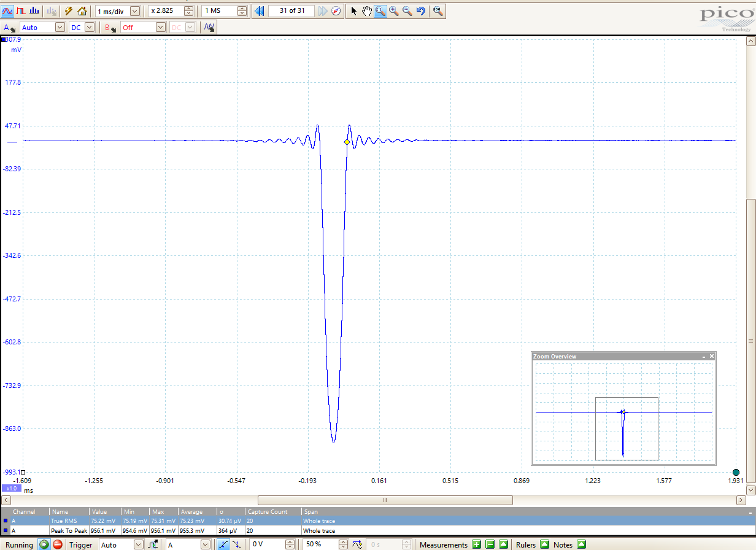This screenshot has height=550, width=756.
Task: Open the advanced trigger settings icon
Action: [152, 544]
